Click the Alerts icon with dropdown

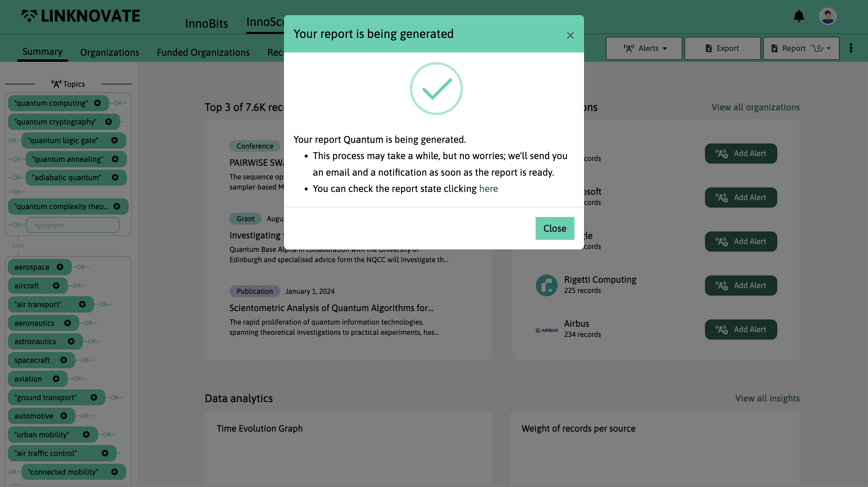pos(644,48)
